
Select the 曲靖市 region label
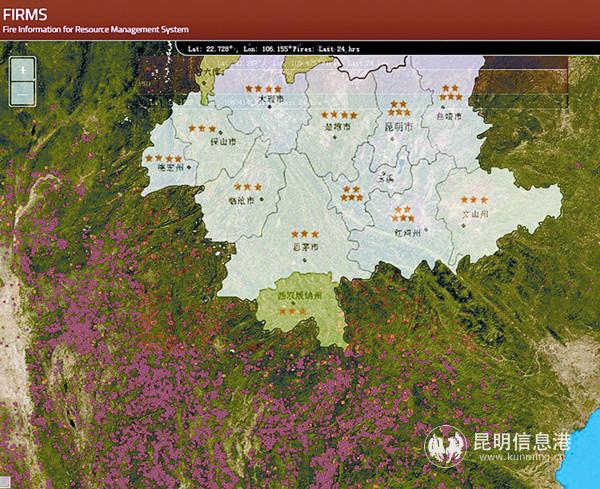pos(451,116)
